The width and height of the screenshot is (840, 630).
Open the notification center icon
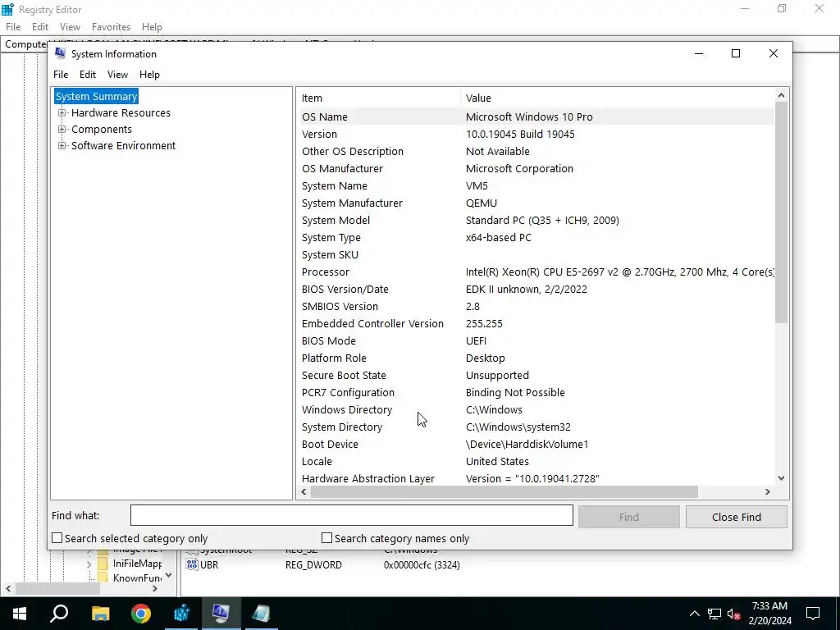(x=813, y=614)
